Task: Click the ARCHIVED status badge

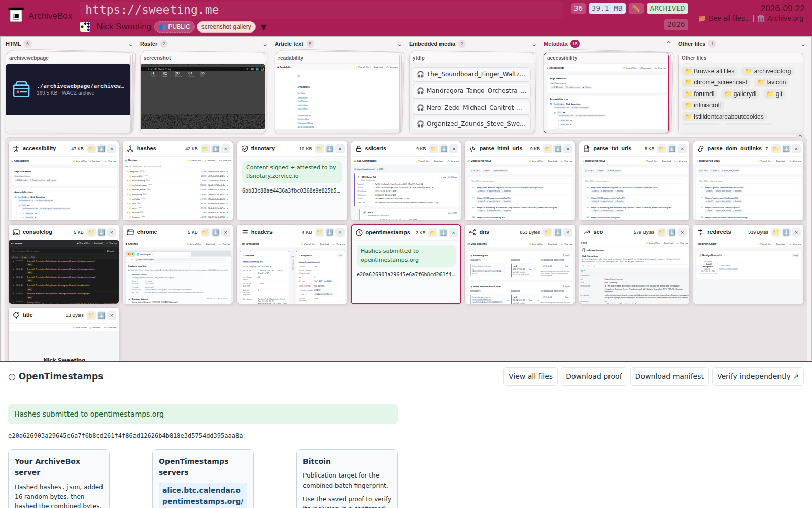Action: point(667,8)
